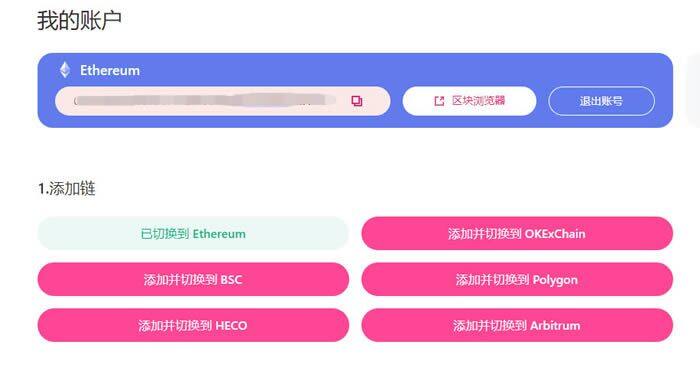Add and switch to Polygon
700x365 pixels.
[517, 279]
